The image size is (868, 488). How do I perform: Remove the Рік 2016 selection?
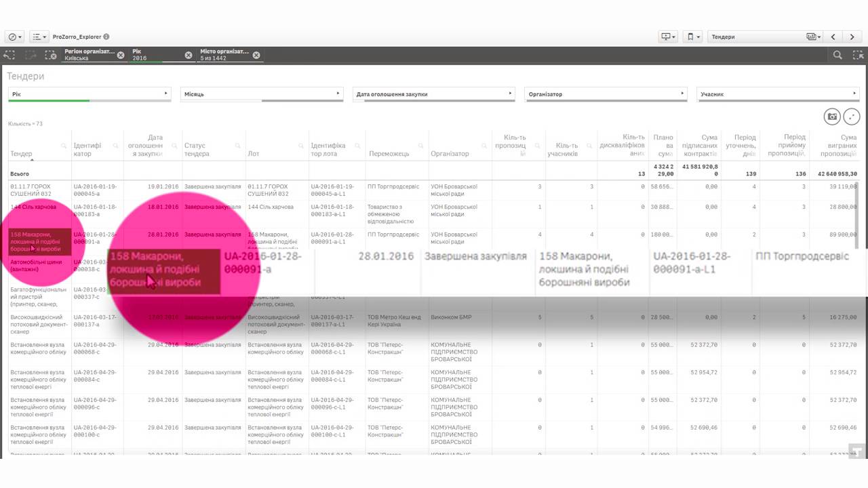click(189, 55)
